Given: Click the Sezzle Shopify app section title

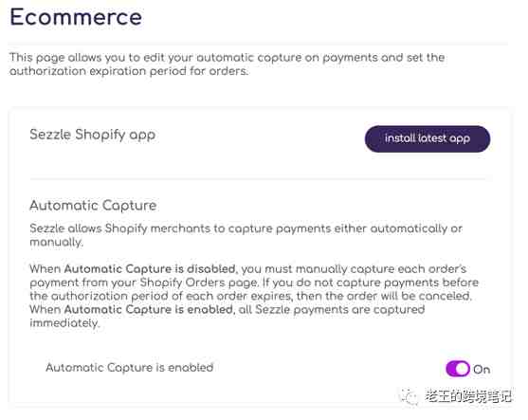Looking at the screenshot, I should 93,135.
